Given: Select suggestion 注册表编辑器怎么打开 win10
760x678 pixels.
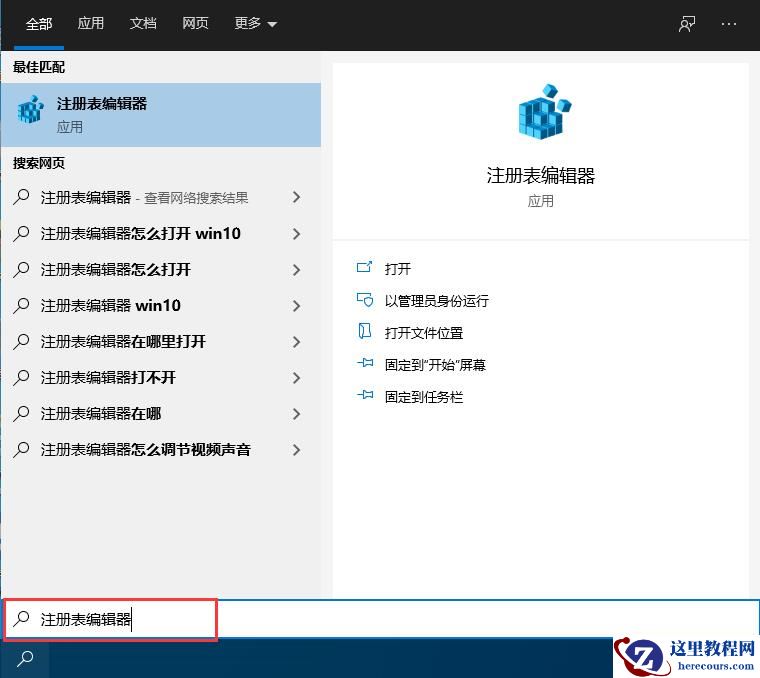Looking at the screenshot, I should tap(160, 234).
